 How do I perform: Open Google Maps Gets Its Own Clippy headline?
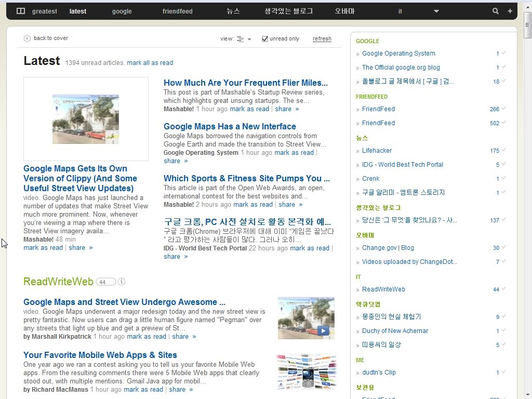(81, 179)
